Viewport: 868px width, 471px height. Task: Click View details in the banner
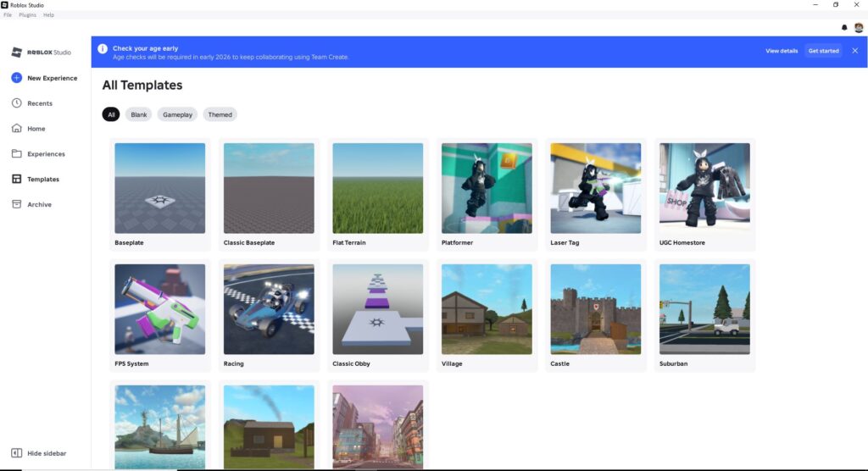pyautogui.click(x=782, y=51)
